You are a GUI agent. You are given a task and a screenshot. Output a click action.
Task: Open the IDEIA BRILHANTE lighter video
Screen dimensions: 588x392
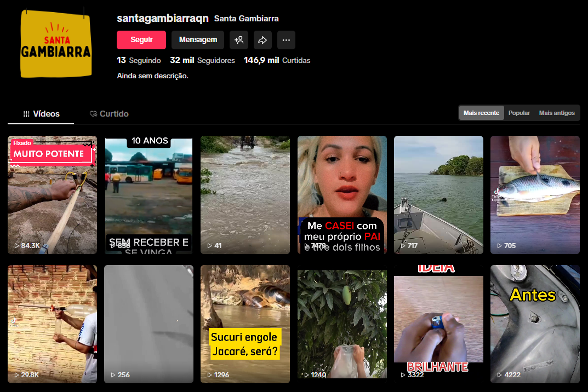click(438, 324)
